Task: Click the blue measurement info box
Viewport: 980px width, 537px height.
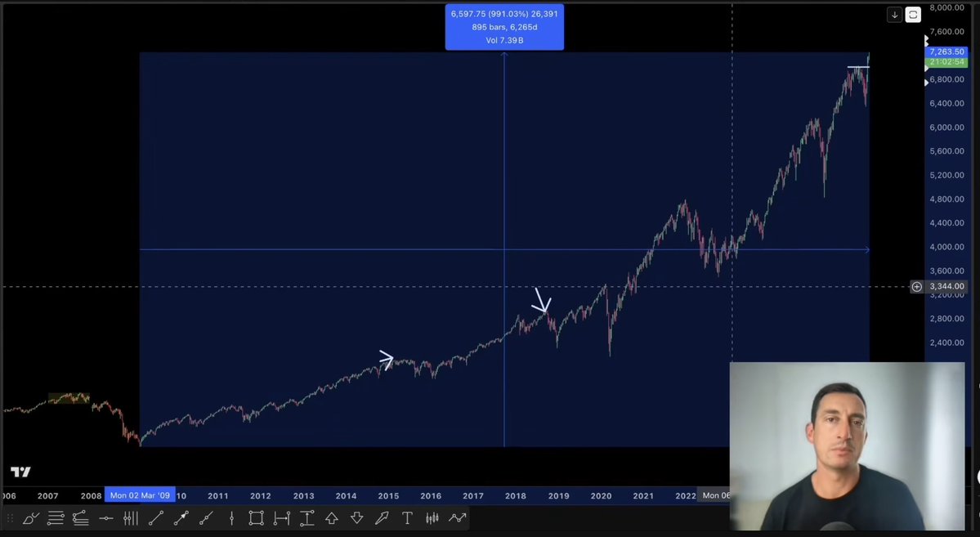Action: tap(504, 27)
